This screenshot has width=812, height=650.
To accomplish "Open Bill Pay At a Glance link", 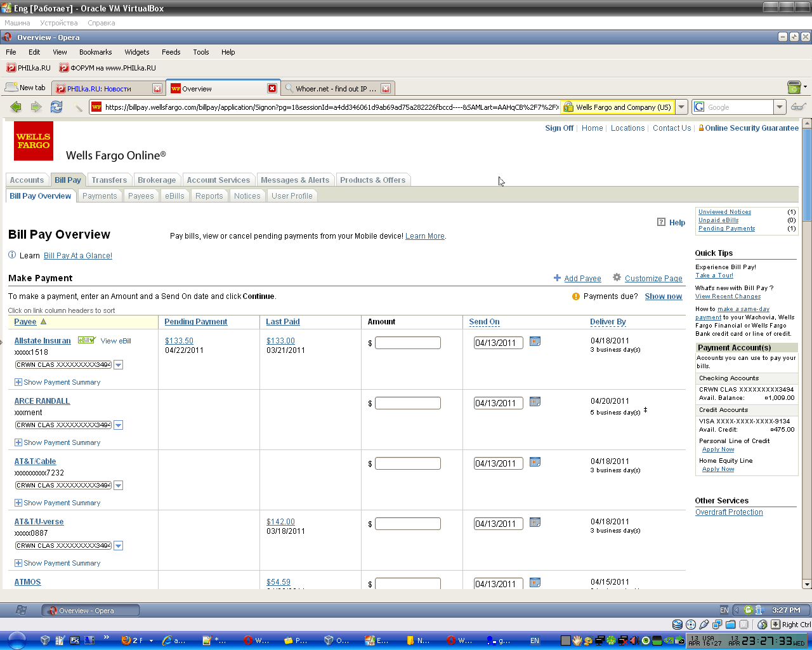I will [78, 256].
